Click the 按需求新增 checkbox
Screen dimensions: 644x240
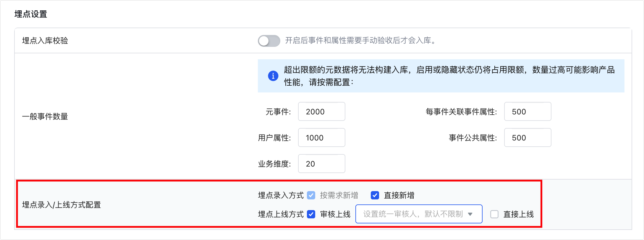click(311, 195)
